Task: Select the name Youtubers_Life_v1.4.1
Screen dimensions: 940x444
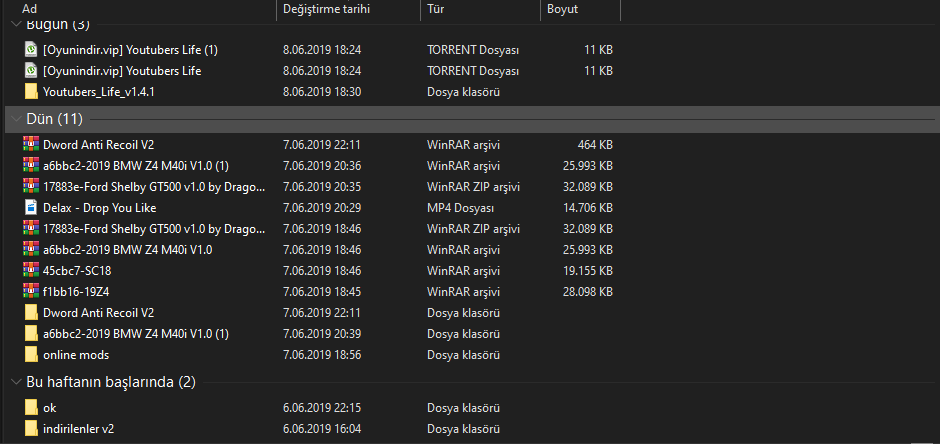Action: [x=100, y=92]
